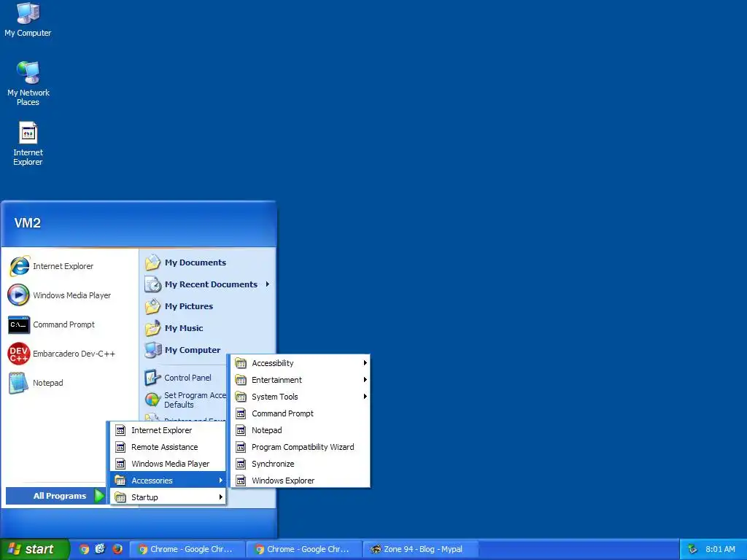Click the Synchronize shortcut icon
This screenshot has height=560, width=747.
coord(241,464)
